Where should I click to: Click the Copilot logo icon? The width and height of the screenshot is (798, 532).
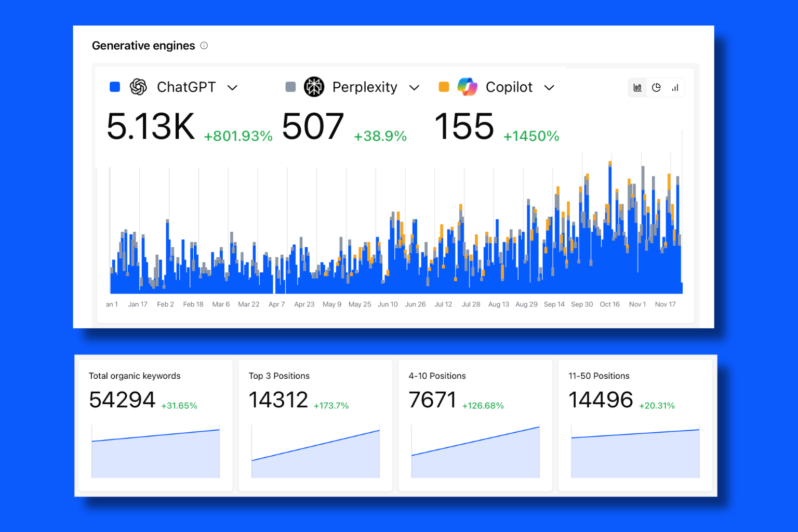coord(467,87)
